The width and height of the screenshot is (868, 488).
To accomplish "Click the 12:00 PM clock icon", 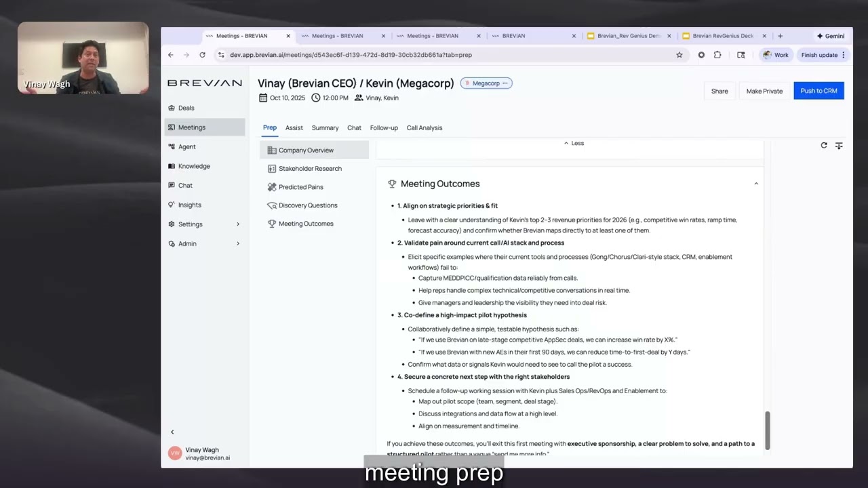I will 316,98.
